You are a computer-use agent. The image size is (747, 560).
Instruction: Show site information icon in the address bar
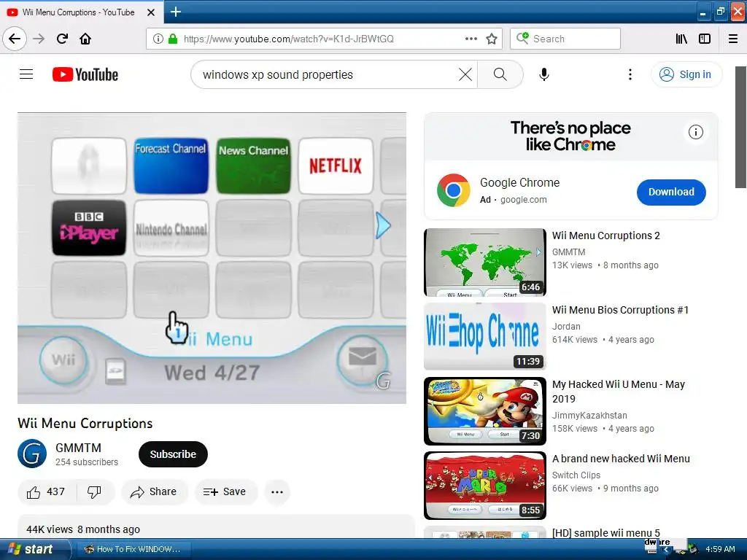tap(158, 39)
